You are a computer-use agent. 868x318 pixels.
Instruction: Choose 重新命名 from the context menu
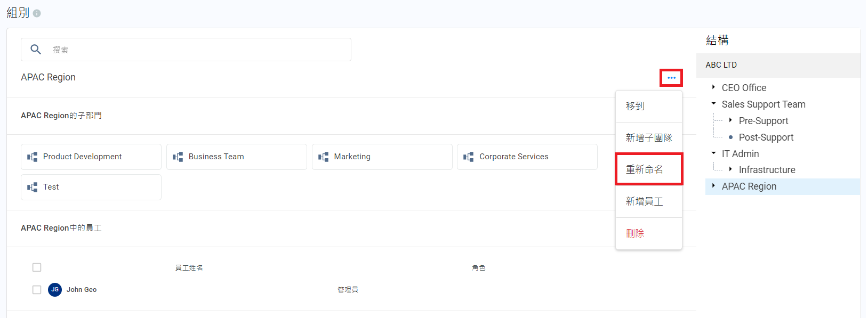648,169
